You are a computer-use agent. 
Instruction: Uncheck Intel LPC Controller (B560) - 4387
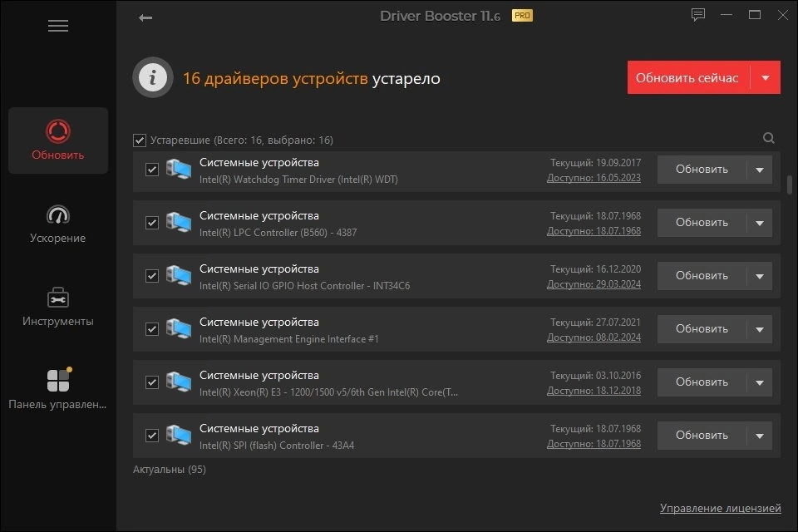(x=151, y=223)
